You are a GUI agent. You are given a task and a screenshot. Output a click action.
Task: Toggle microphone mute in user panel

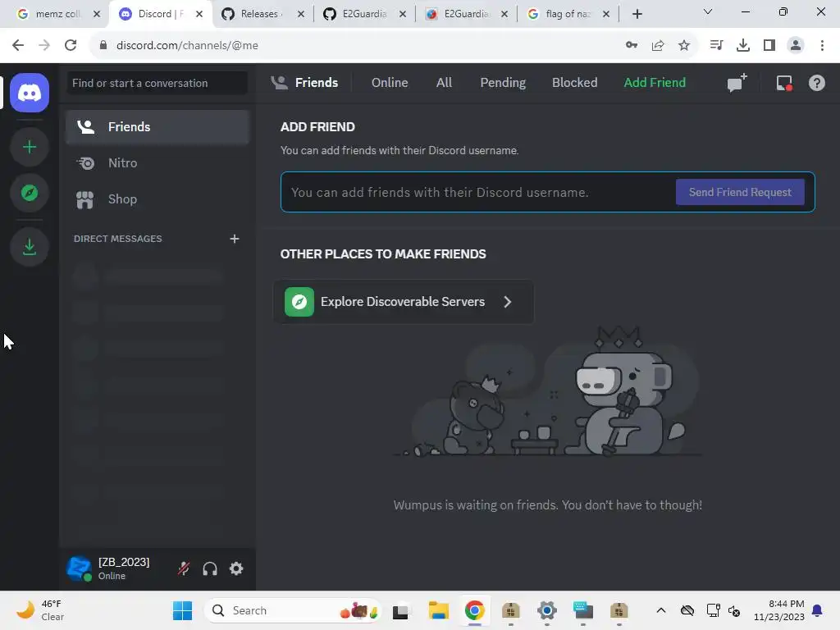pyautogui.click(x=184, y=568)
